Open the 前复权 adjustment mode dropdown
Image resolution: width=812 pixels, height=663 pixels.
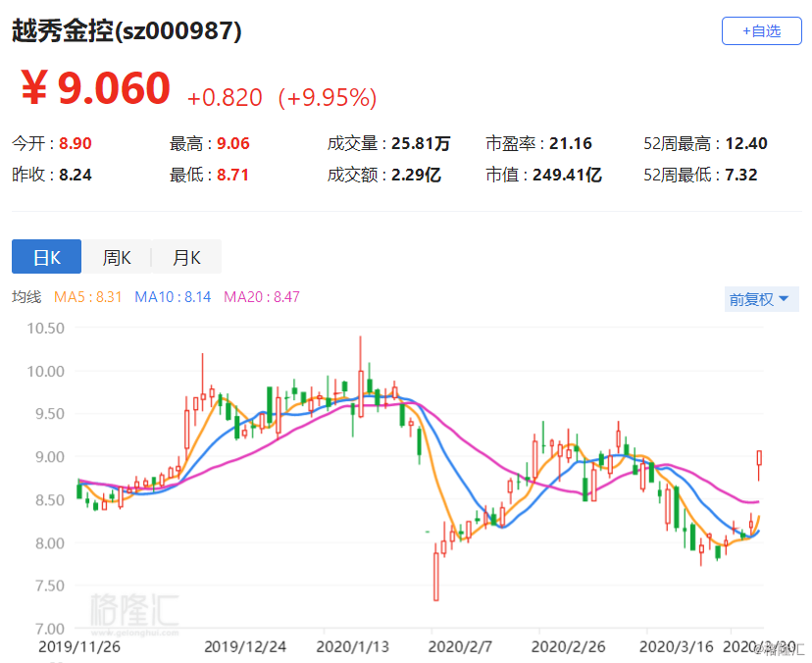coord(761,299)
